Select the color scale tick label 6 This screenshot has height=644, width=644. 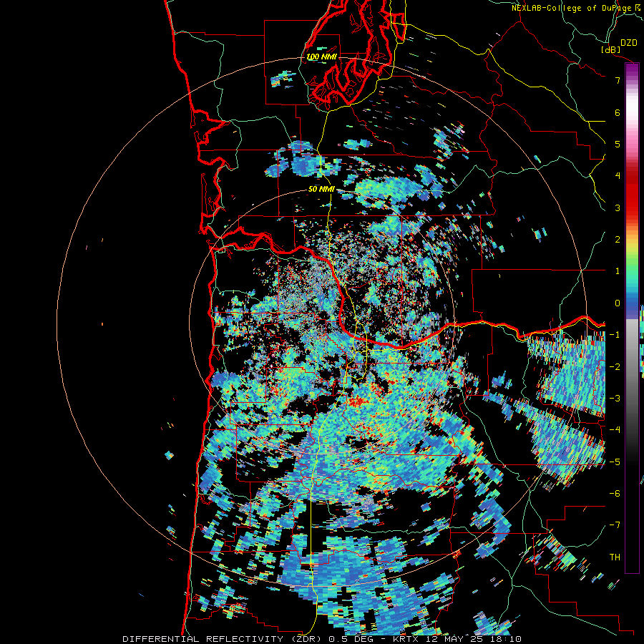pyautogui.click(x=618, y=112)
